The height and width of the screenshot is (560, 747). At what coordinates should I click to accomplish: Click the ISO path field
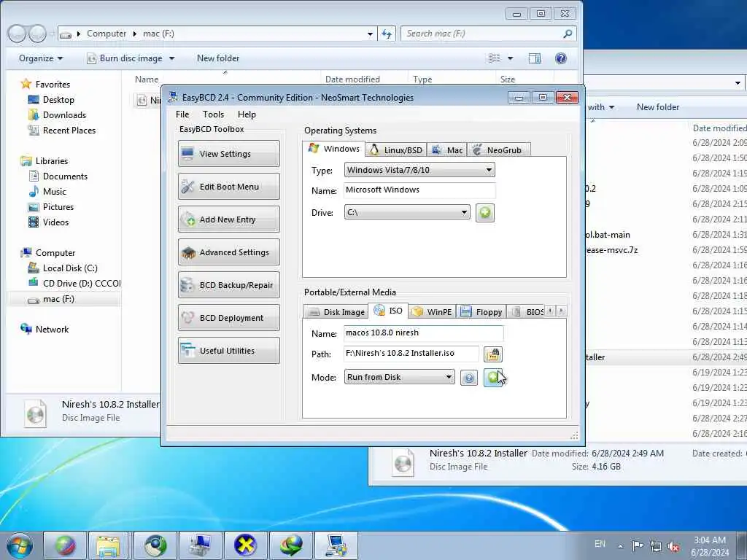point(411,354)
